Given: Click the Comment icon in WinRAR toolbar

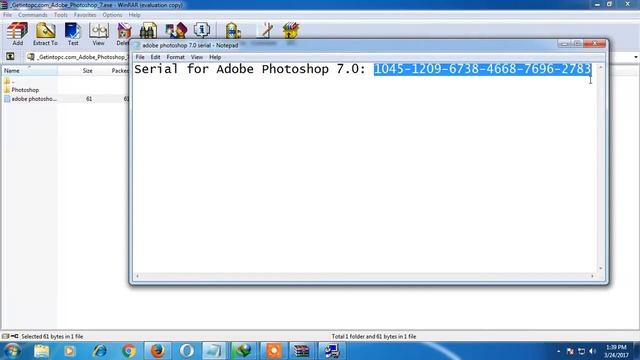Looking at the screenshot, I should (265, 31).
